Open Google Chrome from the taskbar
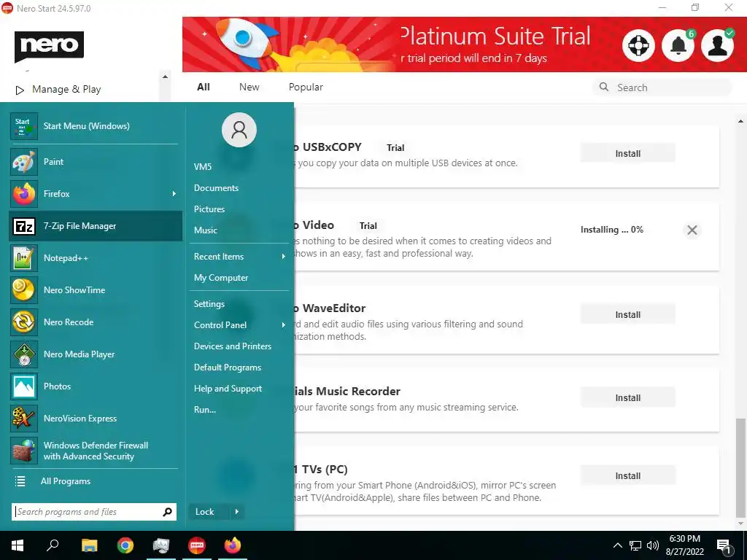Viewport: 747px width, 560px height. pyautogui.click(x=125, y=545)
